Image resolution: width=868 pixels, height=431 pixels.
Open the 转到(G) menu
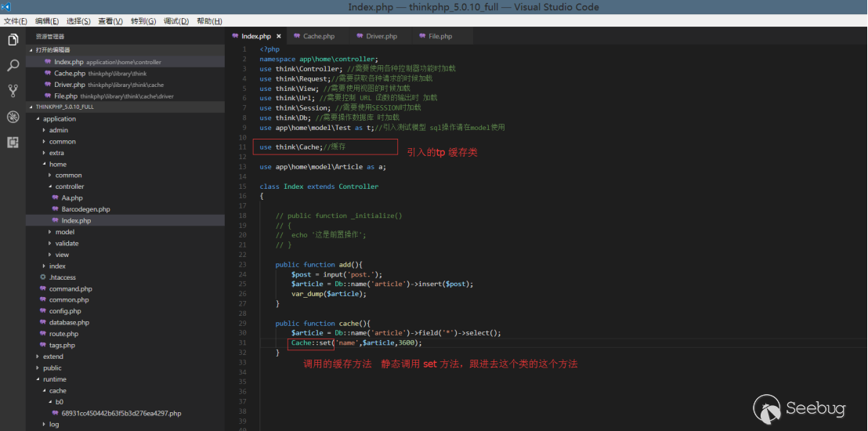coord(143,21)
